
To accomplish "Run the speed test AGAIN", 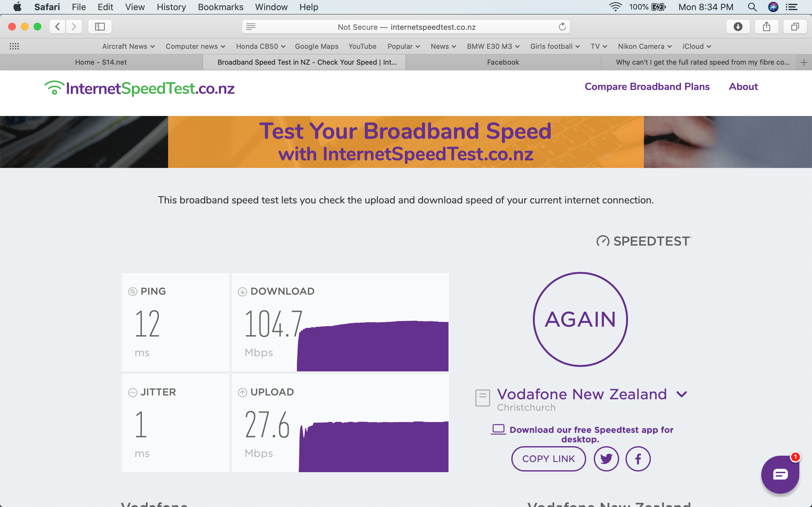I will [580, 319].
